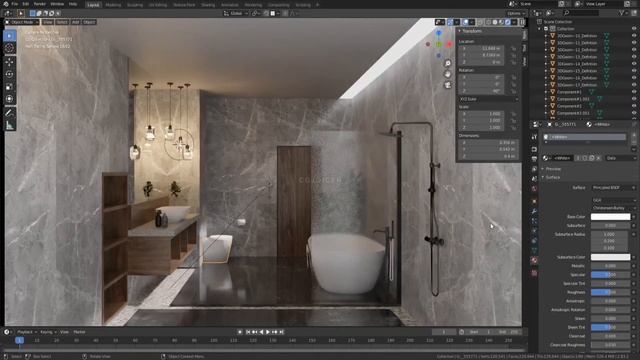Open the viewport Add menu
The image size is (640, 360).
tap(76, 22)
